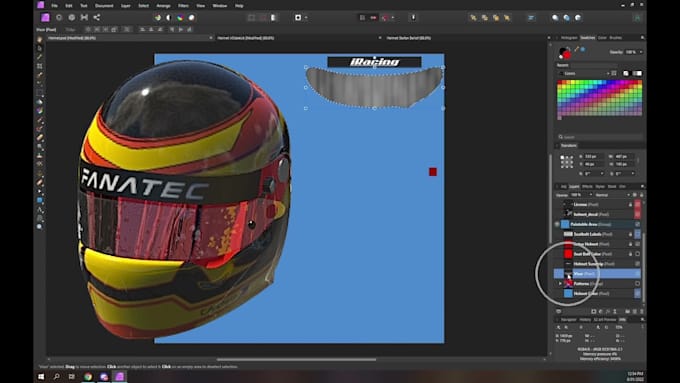The image size is (680, 383).
Task: Delete layer with the Layers panel trash icon
Action: (642, 311)
